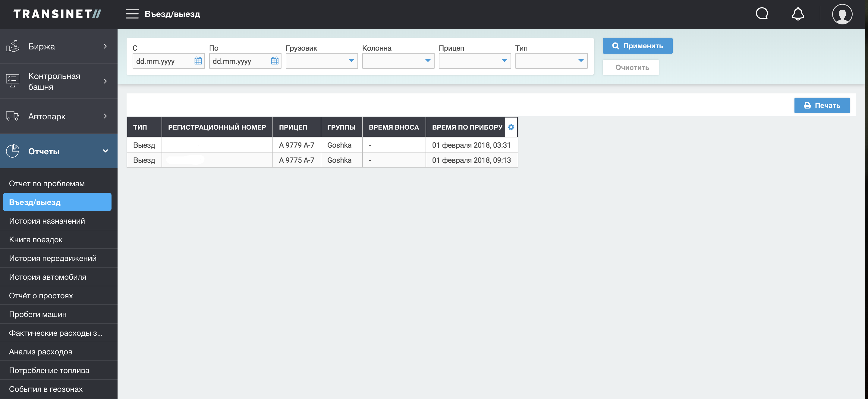This screenshot has width=868, height=399.
Task: Open table column settings gear
Action: 511,127
